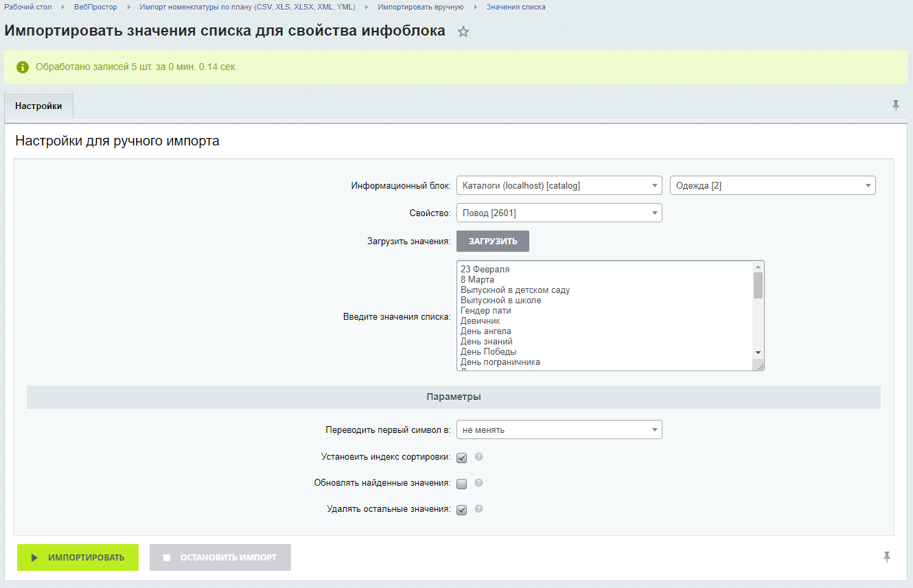The width and height of the screenshot is (913, 588).
Task: Switch to the Настройки tab
Action: tap(38, 106)
